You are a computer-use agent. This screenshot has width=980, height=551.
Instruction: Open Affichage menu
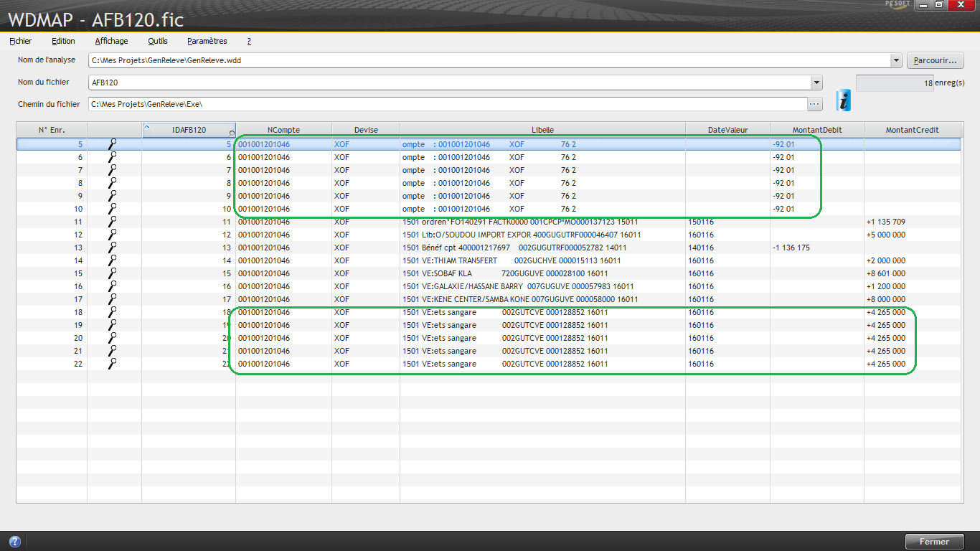pos(111,41)
